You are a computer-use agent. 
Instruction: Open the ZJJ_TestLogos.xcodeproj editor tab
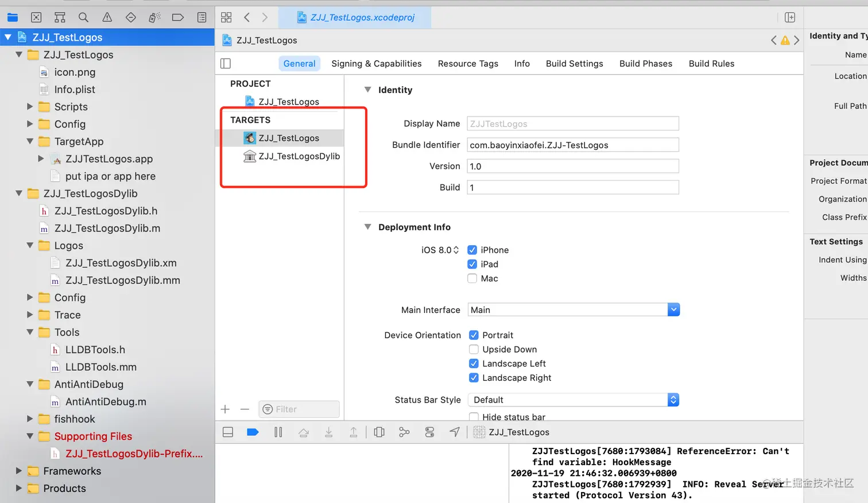click(x=355, y=17)
